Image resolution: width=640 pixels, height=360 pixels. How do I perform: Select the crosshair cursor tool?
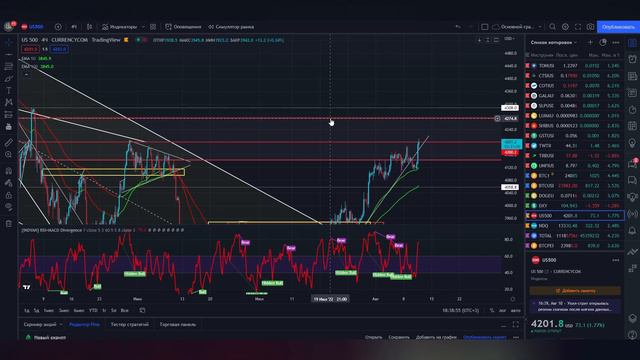pyautogui.click(x=9, y=42)
